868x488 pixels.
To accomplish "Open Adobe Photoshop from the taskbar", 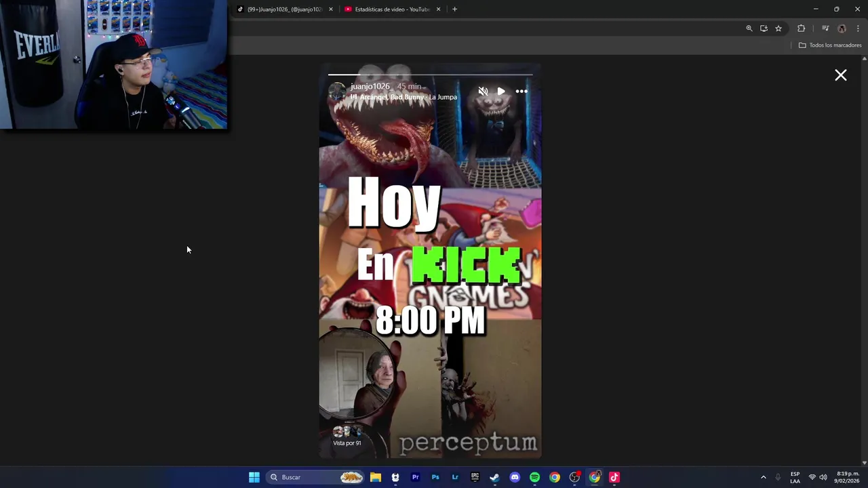I will [435, 477].
